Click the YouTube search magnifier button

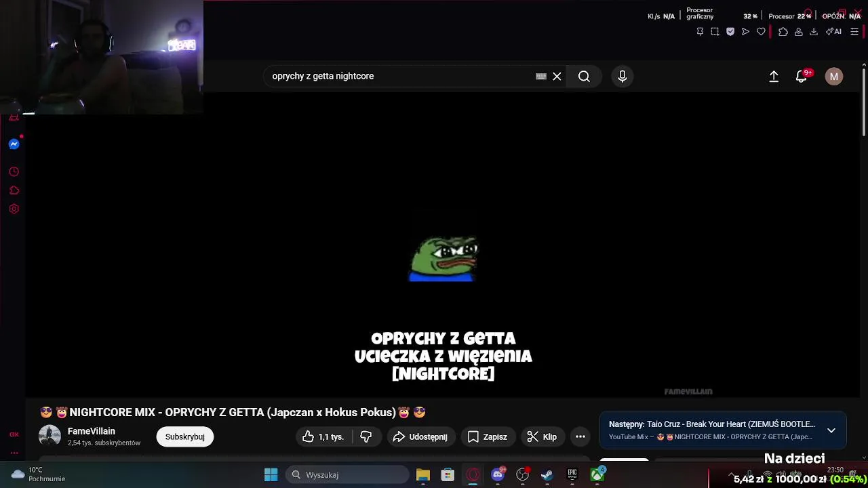pos(584,77)
